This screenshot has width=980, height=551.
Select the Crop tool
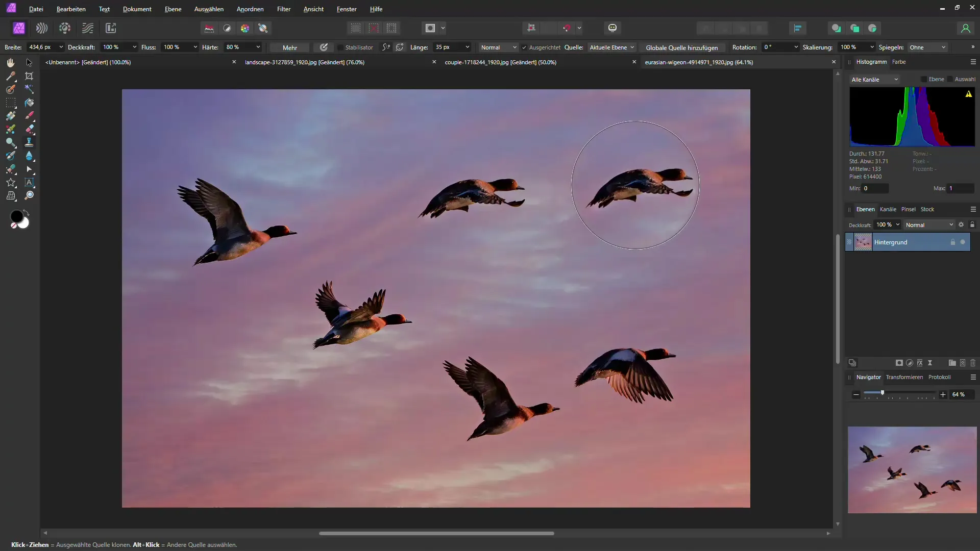pos(29,76)
